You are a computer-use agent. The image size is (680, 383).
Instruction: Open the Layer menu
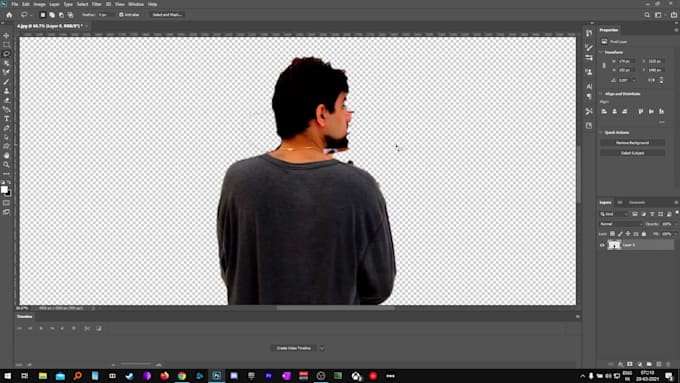click(55, 4)
